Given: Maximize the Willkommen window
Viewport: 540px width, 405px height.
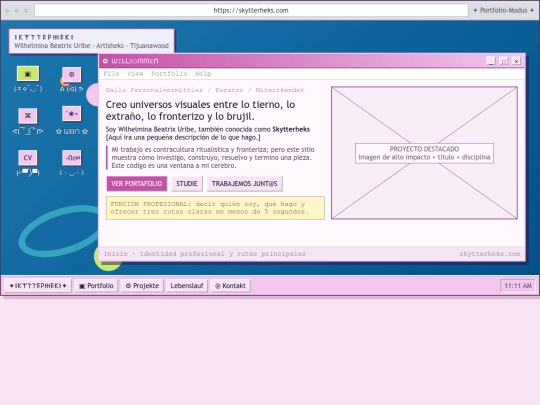Looking at the screenshot, I should [503, 61].
